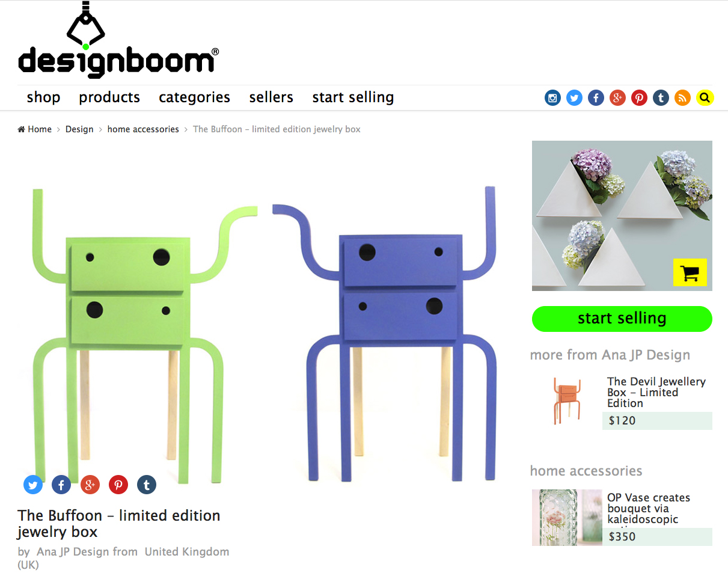Image resolution: width=728 pixels, height=576 pixels.
Task: Click the orange RSS feed icon
Action: click(x=682, y=97)
